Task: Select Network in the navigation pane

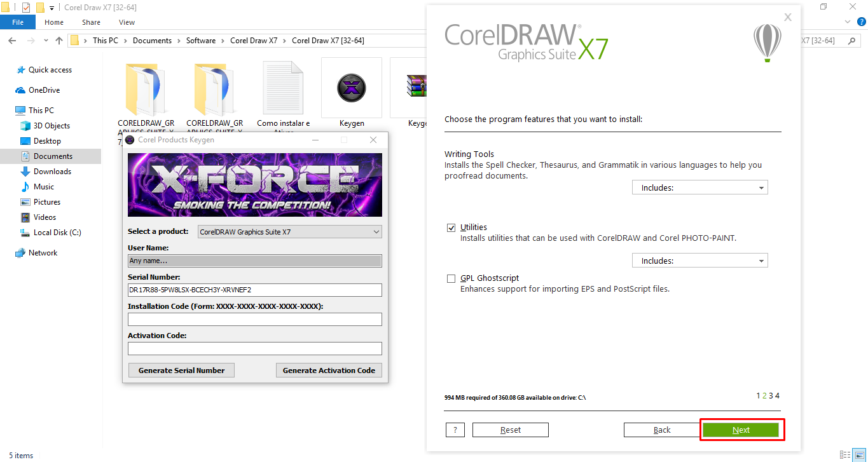Action: click(43, 253)
